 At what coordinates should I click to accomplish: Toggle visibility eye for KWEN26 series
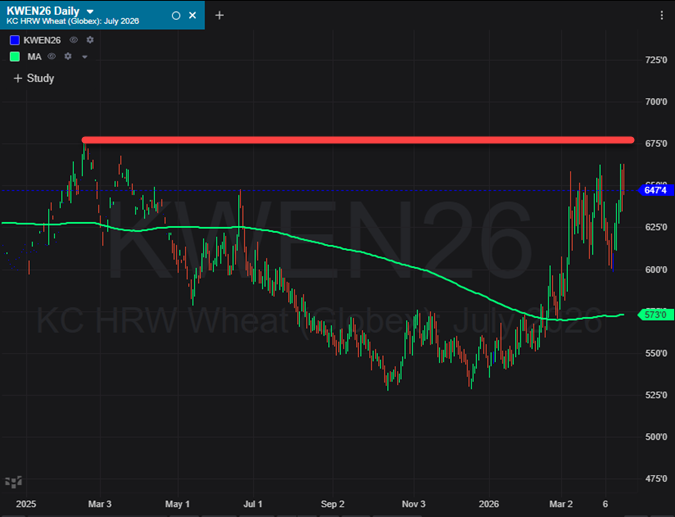click(x=74, y=40)
